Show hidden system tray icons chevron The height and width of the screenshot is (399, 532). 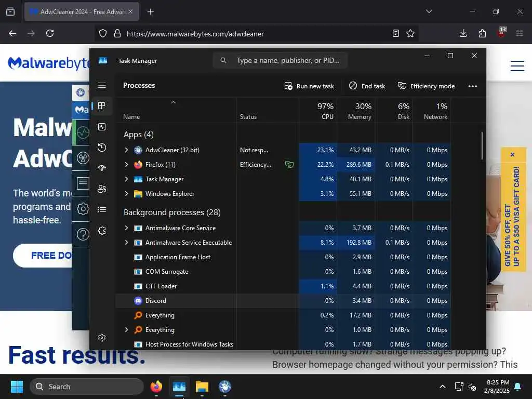[443, 387]
